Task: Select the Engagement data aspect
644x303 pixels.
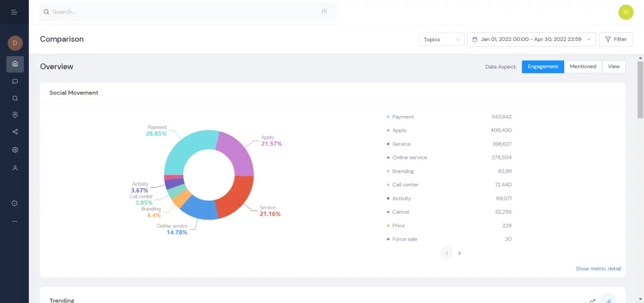Action: click(x=543, y=67)
